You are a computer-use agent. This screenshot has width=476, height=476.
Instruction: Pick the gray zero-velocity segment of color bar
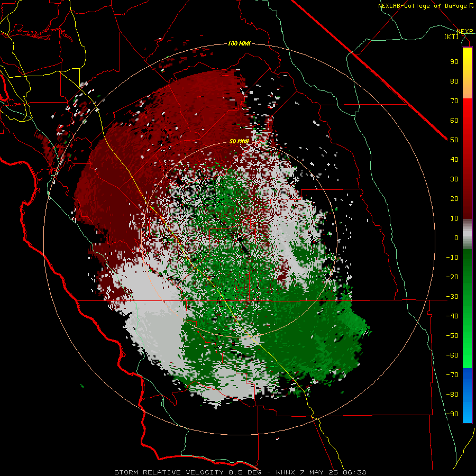click(467, 234)
